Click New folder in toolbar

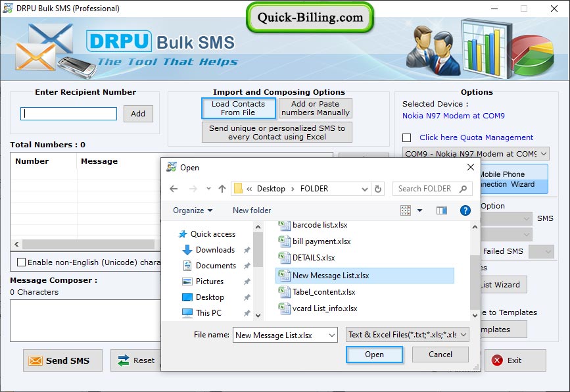click(x=252, y=210)
